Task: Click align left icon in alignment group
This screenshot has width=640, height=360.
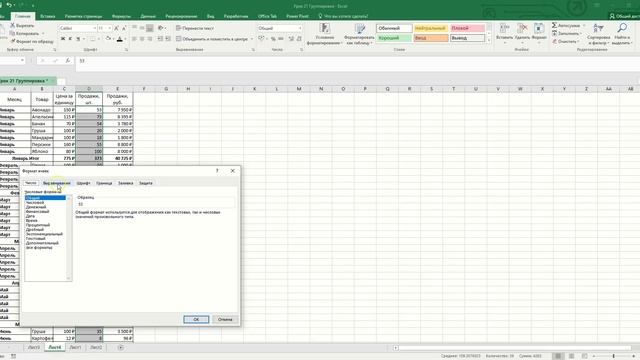Action: [x=134, y=39]
